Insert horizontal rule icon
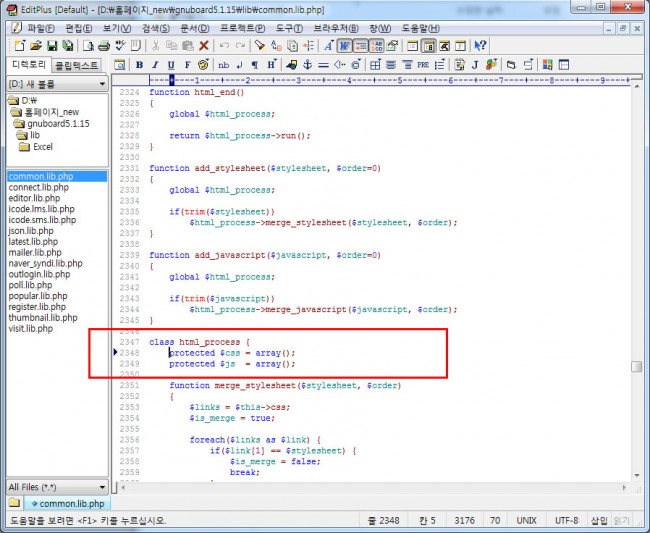Image resolution: width=650 pixels, height=533 pixels. pos(323,65)
